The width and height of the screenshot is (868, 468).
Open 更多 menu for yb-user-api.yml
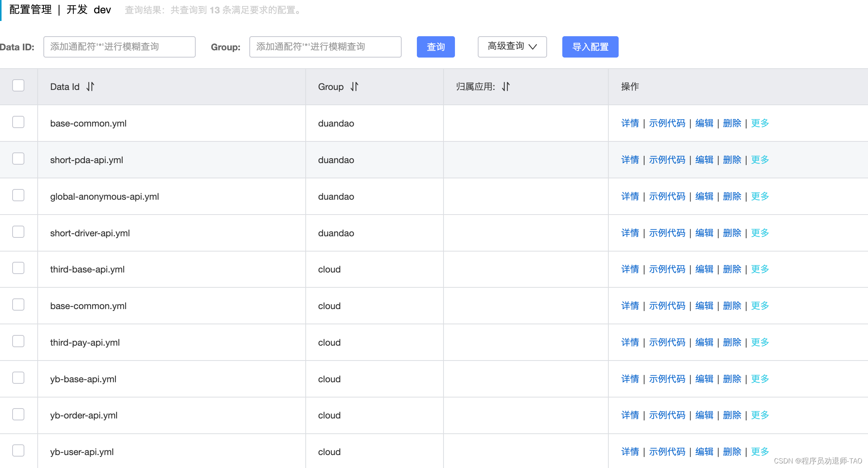coord(760,452)
